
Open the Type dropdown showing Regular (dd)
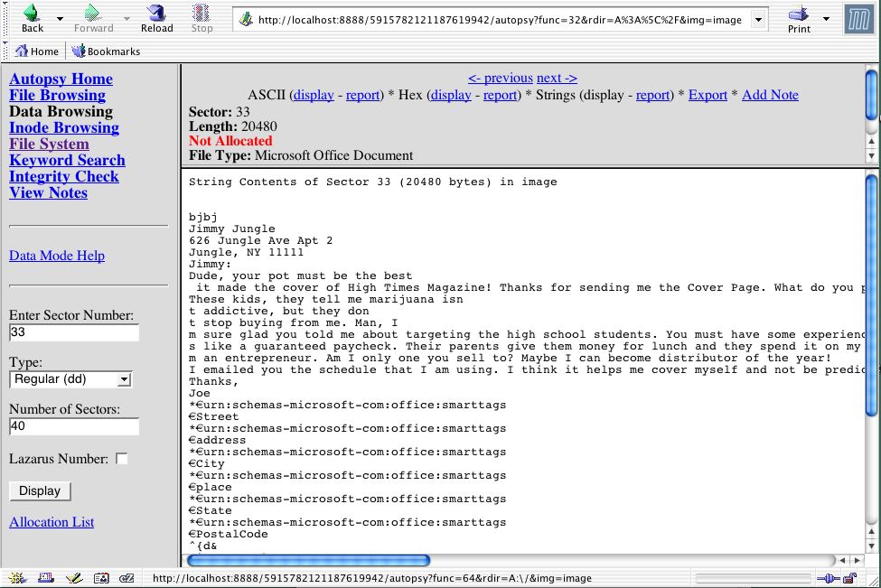point(70,379)
